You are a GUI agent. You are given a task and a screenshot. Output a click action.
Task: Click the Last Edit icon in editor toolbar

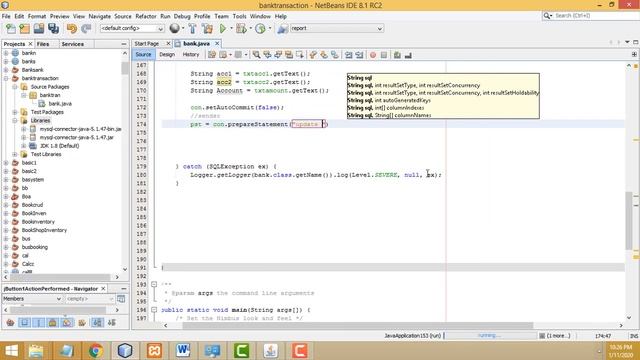point(212,55)
